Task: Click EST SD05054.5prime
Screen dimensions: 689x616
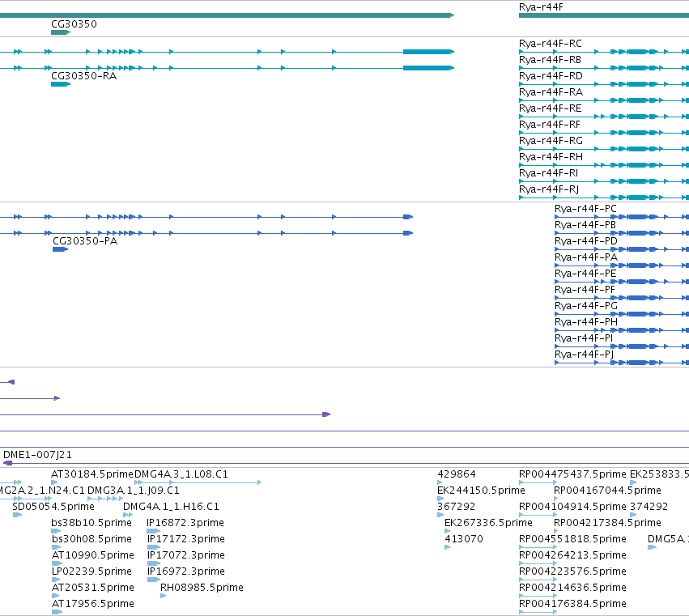Action: (53, 507)
